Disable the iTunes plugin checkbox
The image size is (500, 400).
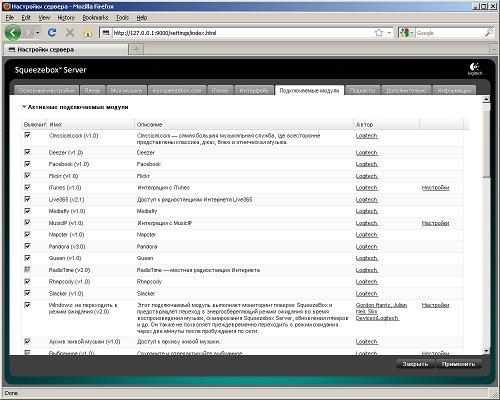(27, 187)
